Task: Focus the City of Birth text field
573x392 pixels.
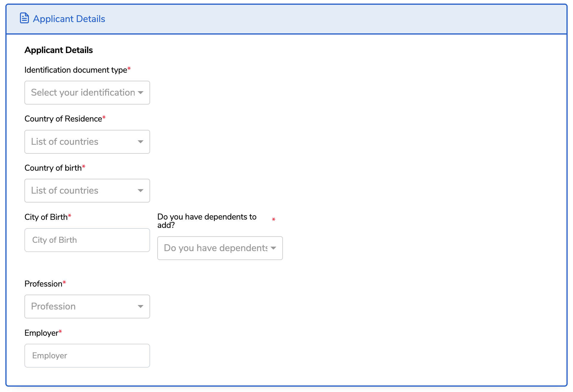Action: click(87, 240)
